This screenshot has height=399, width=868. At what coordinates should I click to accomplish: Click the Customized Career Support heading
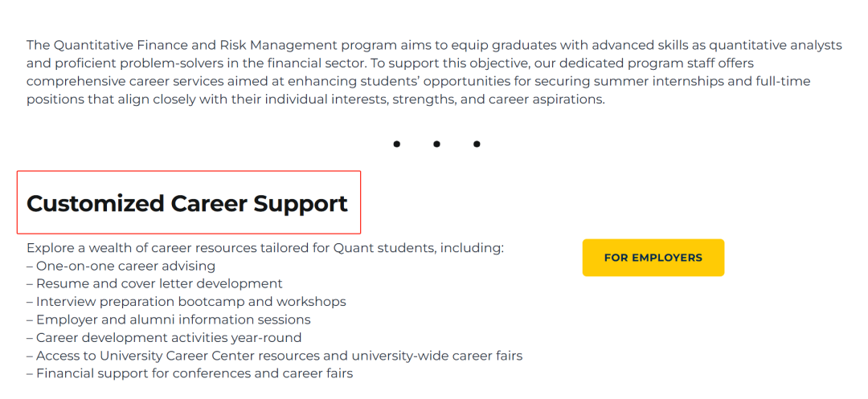[187, 203]
